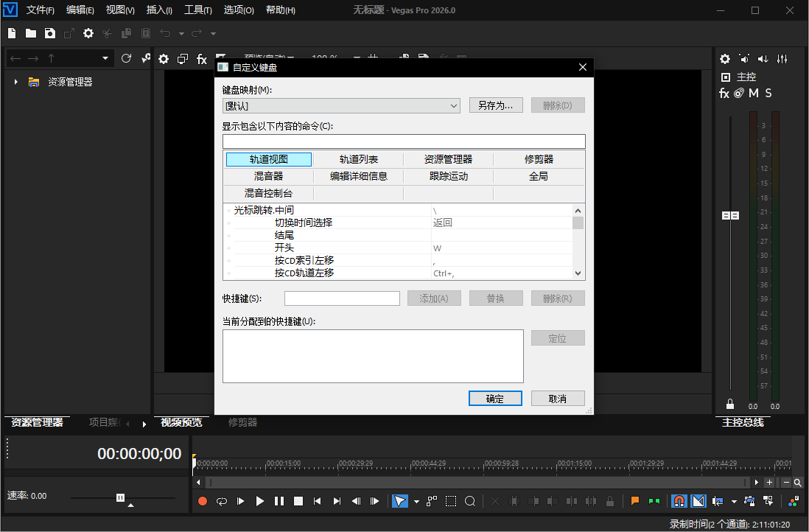The image size is (809, 532).
Task: Refresh the explorer file list
Action: coord(126,58)
